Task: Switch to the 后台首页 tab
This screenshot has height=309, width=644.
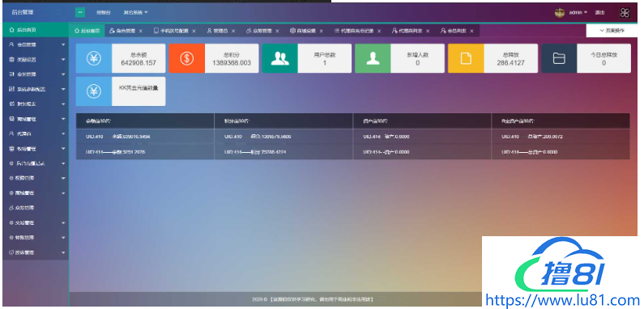Action: tap(87, 31)
